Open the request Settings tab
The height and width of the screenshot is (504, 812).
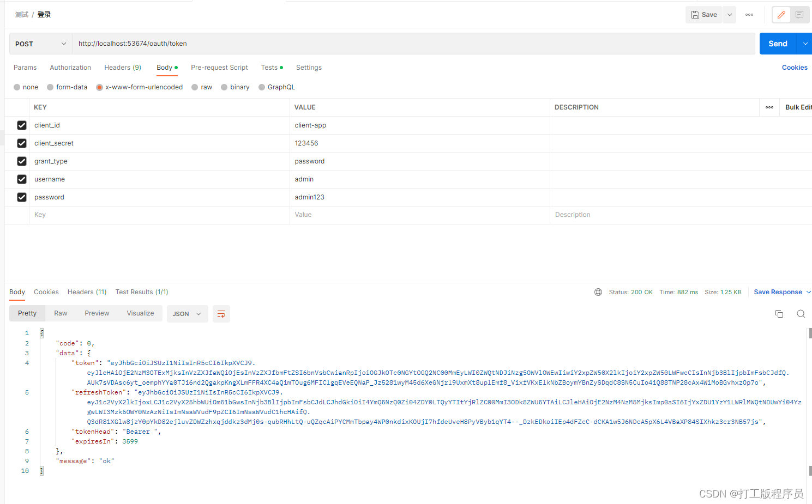click(309, 68)
